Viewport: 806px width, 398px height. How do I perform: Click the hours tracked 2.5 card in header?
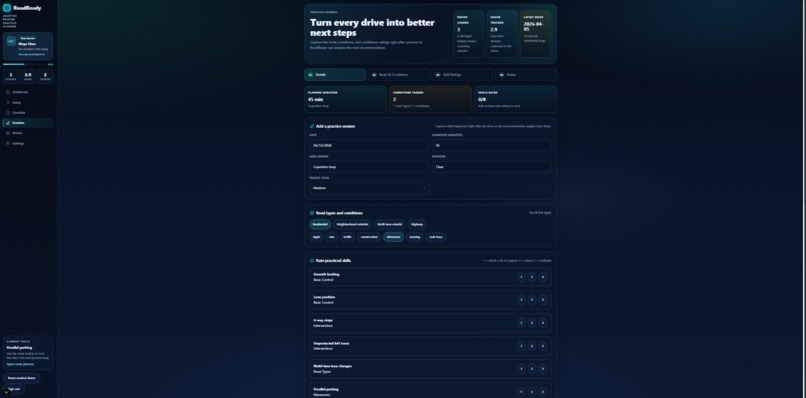click(502, 34)
